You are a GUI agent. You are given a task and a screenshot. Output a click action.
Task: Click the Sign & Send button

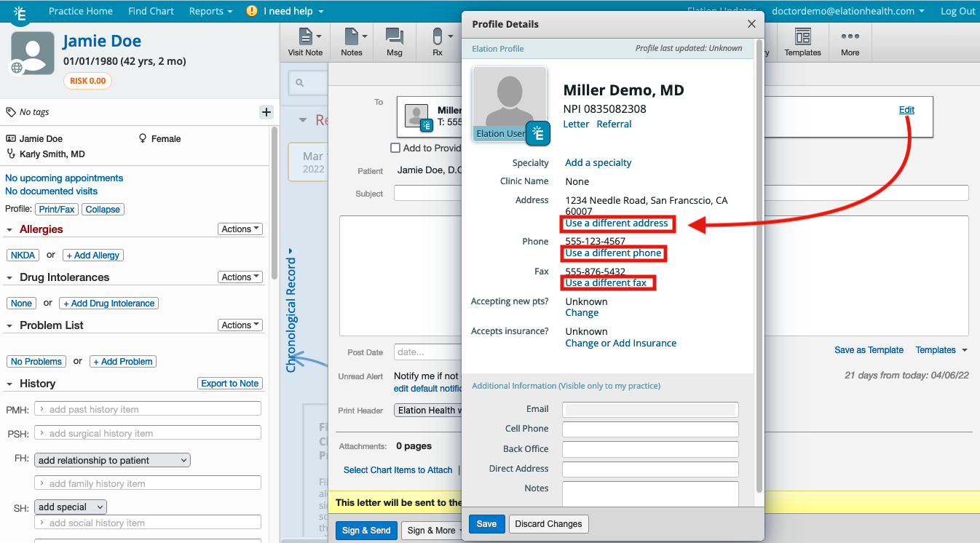[367, 531]
